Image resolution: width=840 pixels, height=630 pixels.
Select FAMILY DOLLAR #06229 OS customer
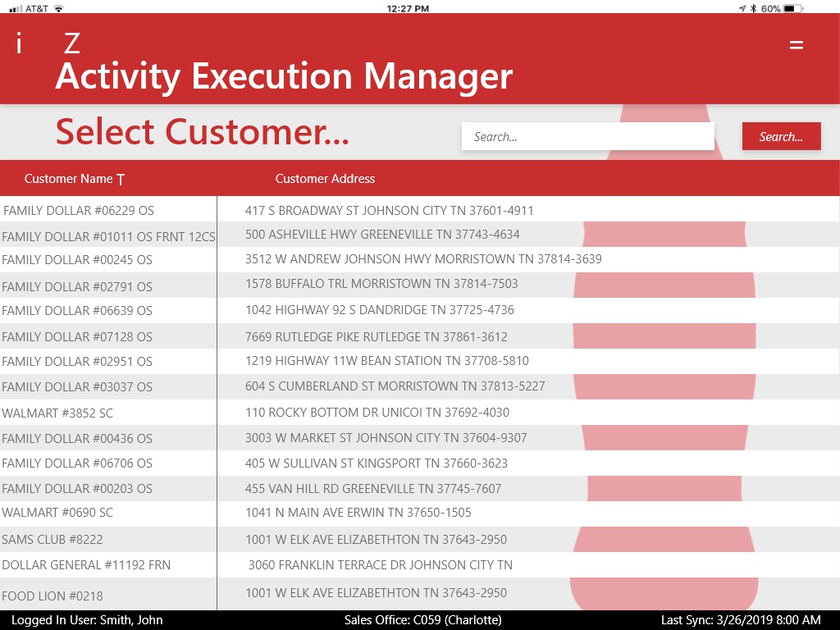pos(79,211)
